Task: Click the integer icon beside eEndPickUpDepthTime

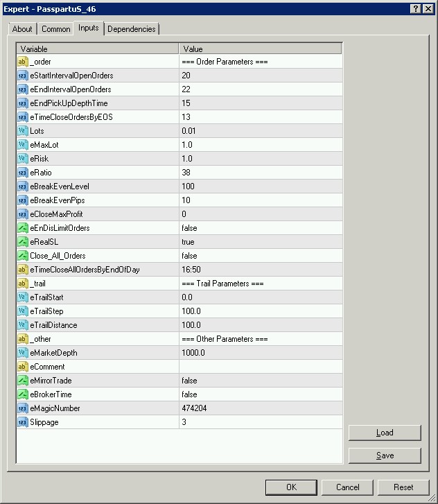Action: tap(22, 103)
